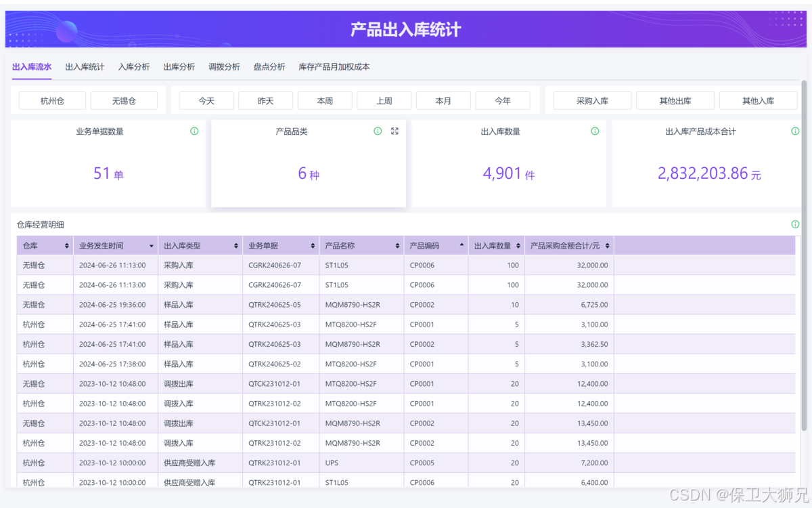Click product code CP0005
This screenshot has width=812, height=508.
tap(422, 463)
